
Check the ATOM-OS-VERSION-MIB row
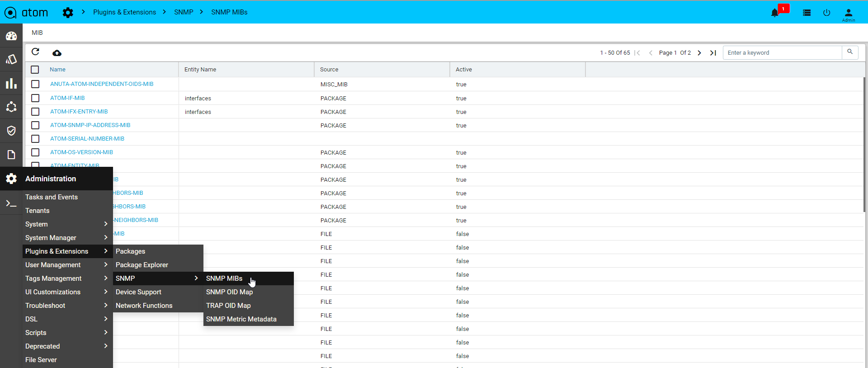click(35, 152)
